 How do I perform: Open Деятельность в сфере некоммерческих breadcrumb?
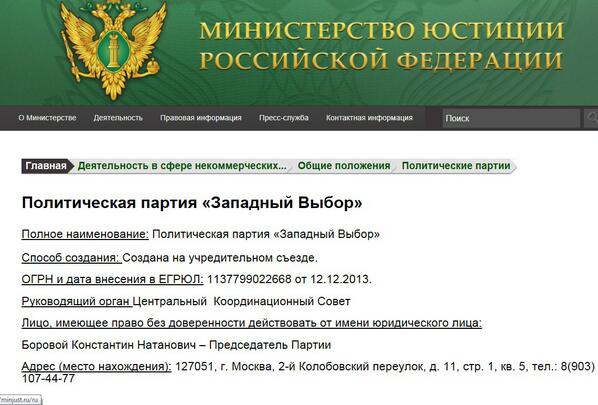pyautogui.click(x=182, y=166)
